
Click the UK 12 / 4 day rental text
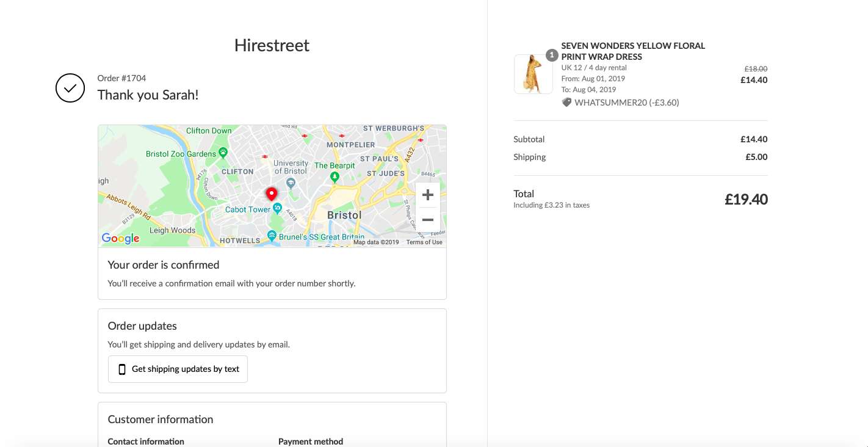point(594,68)
